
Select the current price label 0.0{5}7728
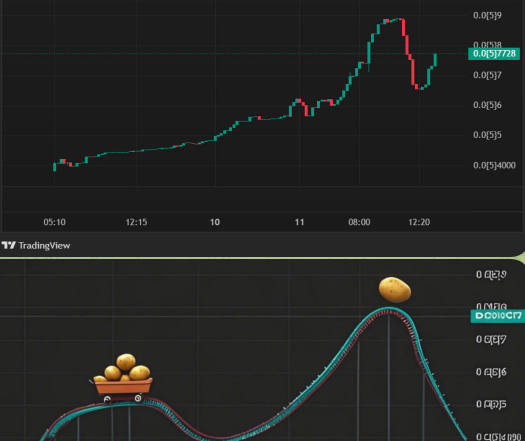click(x=494, y=54)
